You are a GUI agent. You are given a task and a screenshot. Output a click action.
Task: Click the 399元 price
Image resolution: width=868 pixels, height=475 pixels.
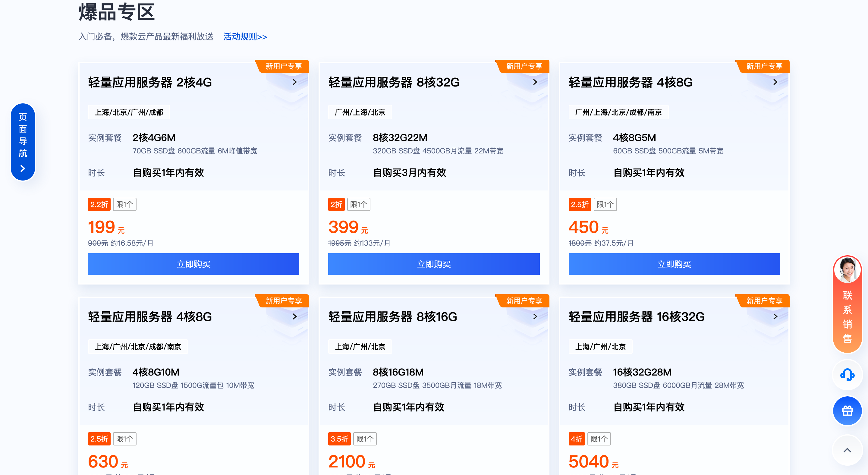click(x=348, y=227)
